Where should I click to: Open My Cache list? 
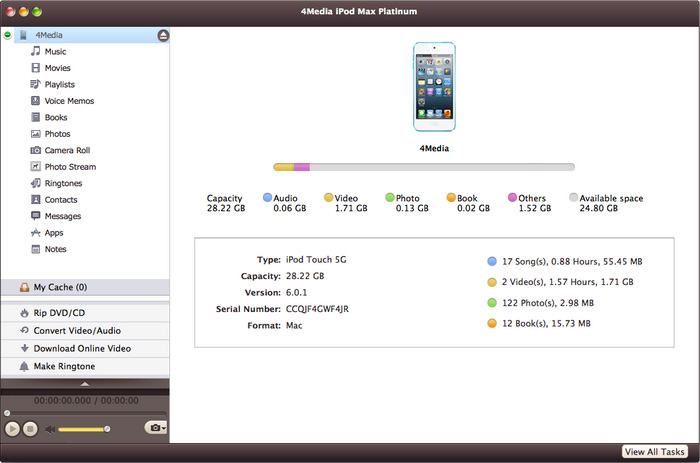60,287
